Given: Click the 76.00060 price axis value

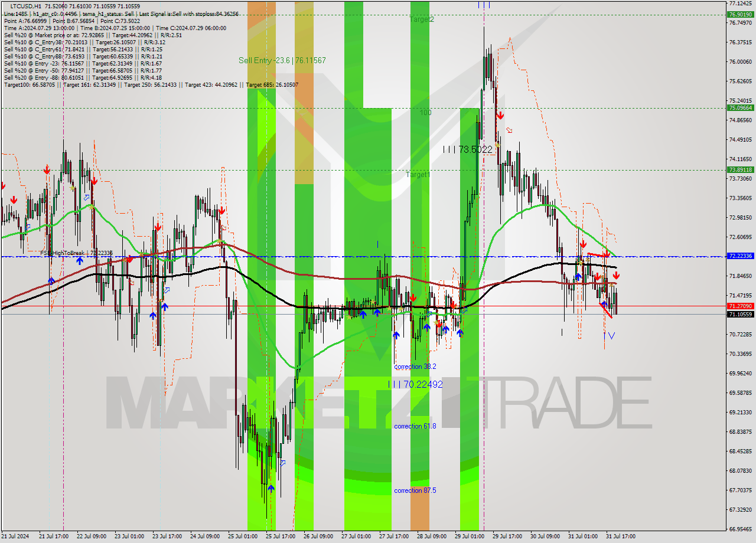Looking at the screenshot, I should pos(741,62).
